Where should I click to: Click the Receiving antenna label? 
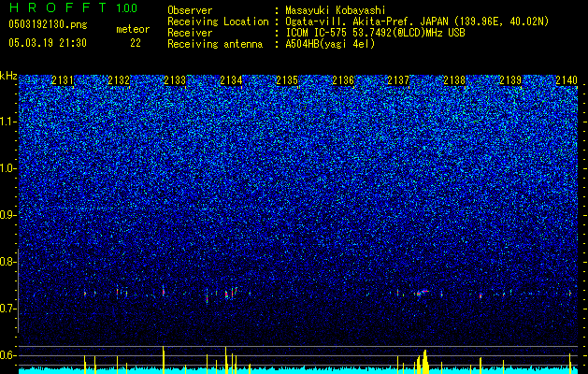215,44
